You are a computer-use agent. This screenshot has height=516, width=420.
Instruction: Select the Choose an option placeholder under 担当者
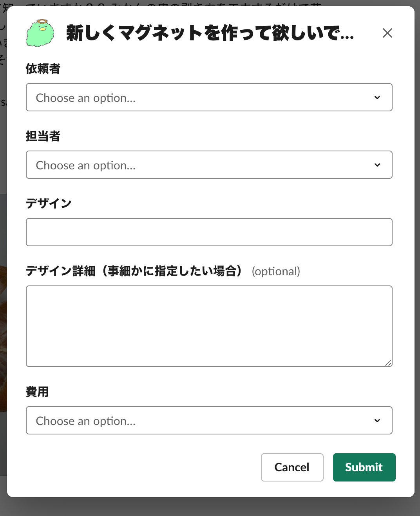85,165
